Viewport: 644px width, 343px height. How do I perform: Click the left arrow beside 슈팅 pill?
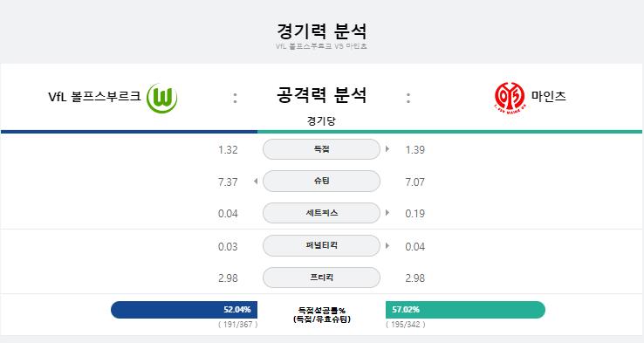pos(256,182)
